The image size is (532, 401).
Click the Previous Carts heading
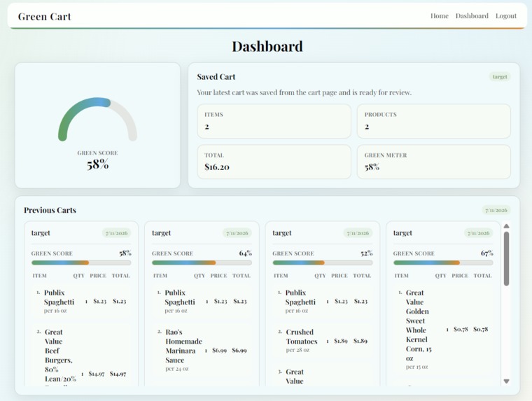click(50, 210)
